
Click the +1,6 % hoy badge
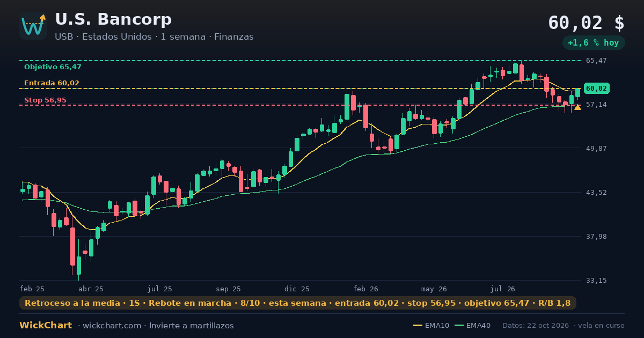coord(593,43)
